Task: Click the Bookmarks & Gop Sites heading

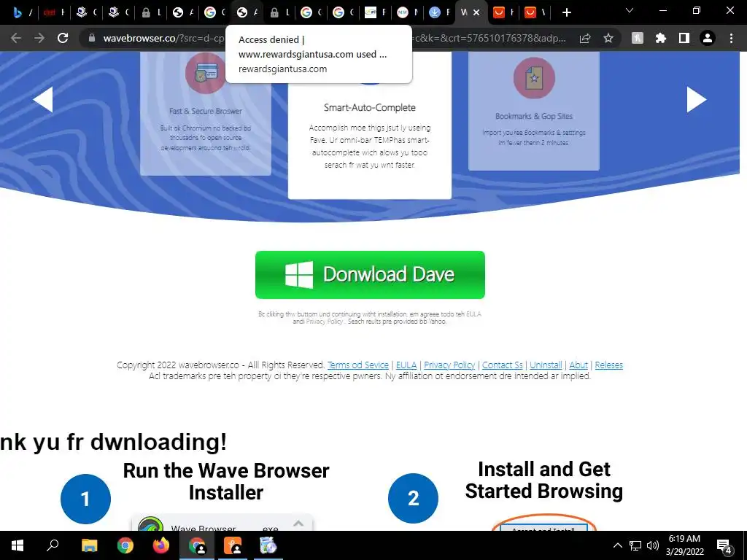Action: coord(533,116)
